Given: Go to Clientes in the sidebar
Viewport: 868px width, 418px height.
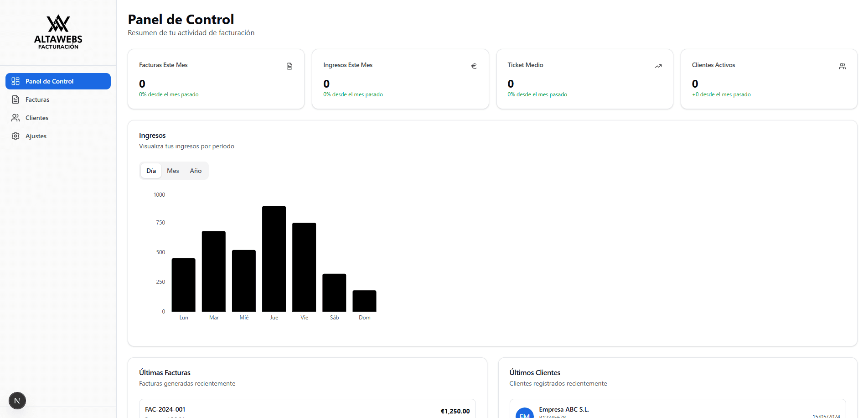Looking at the screenshot, I should tap(37, 118).
